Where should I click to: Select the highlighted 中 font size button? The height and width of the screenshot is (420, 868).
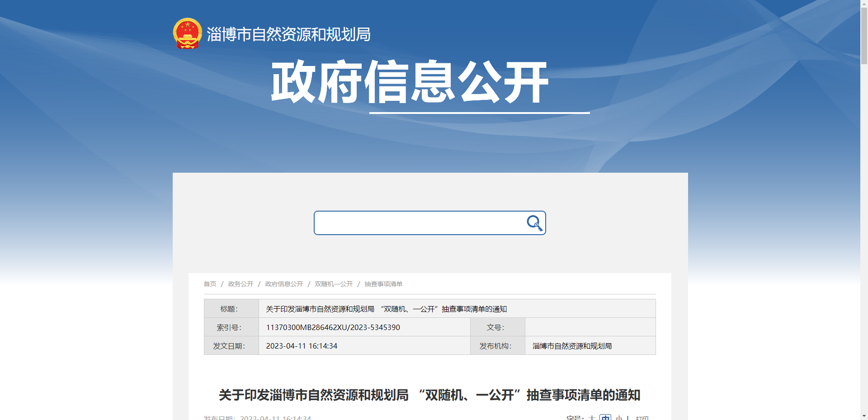click(x=605, y=418)
